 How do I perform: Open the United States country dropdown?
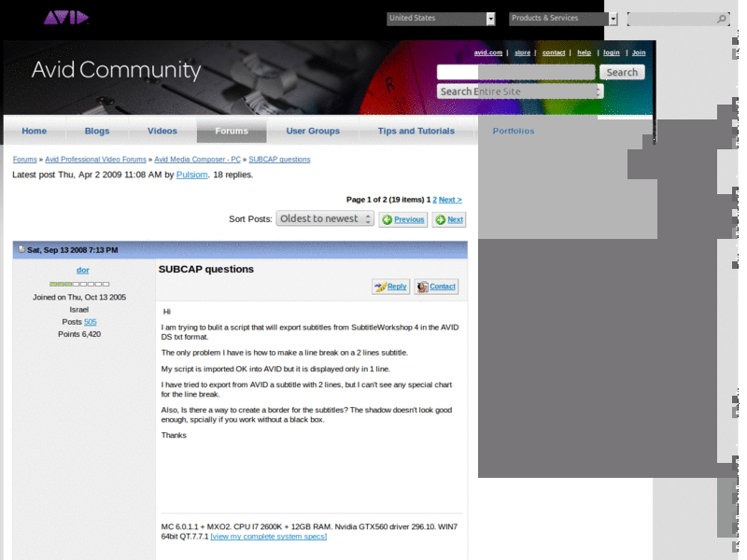pyautogui.click(x=441, y=19)
